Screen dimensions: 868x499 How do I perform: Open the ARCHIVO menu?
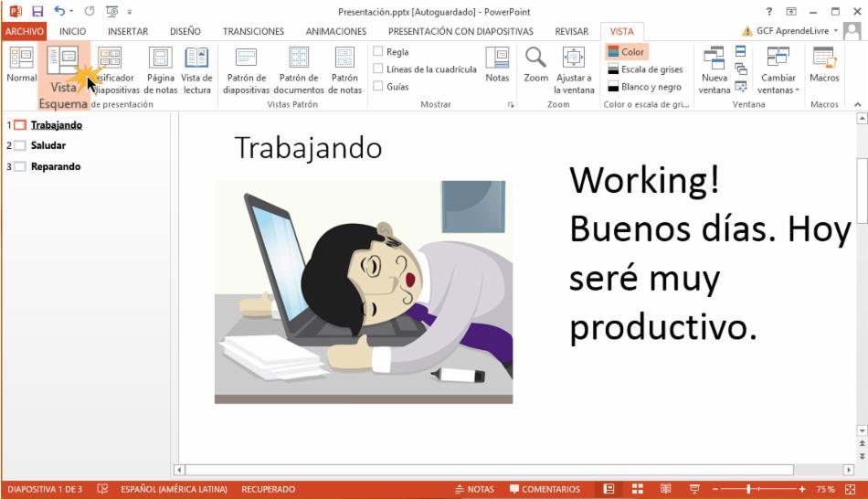[x=24, y=31]
